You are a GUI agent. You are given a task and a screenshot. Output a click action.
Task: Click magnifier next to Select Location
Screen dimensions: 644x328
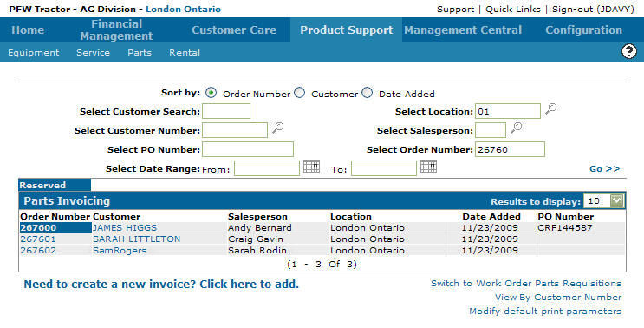[x=550, y=109]
